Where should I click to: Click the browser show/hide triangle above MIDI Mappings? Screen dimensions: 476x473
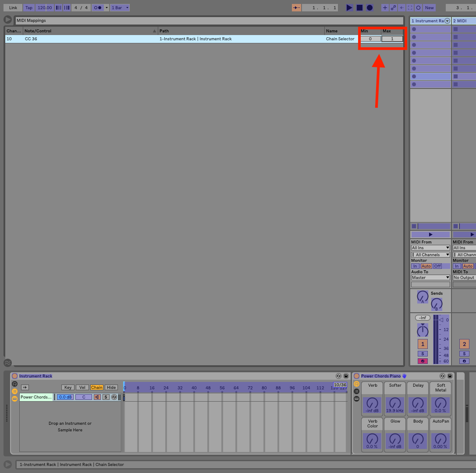tap(7, 20)
